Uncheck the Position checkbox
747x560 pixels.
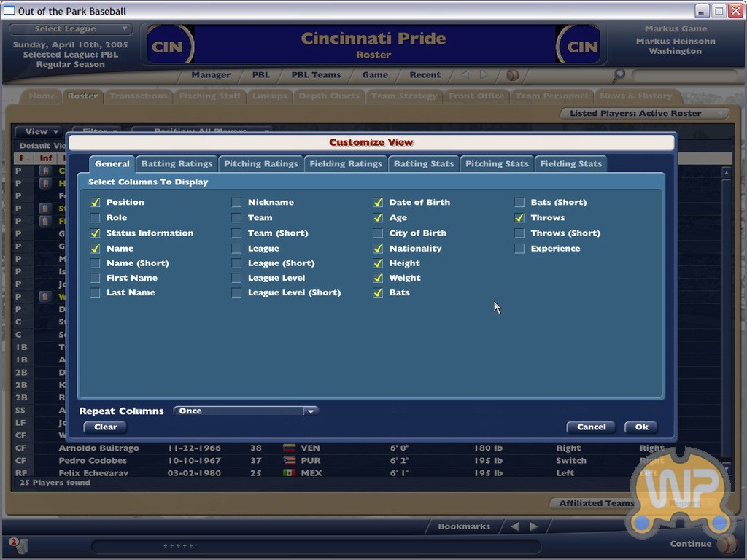pyautogui.click(x=95, y=203)
